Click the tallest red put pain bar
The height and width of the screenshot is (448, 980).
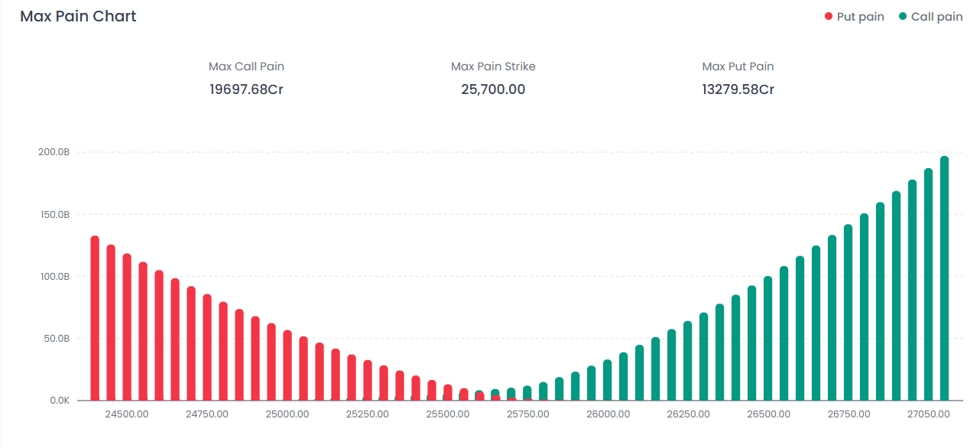click(x=95, y=318)
